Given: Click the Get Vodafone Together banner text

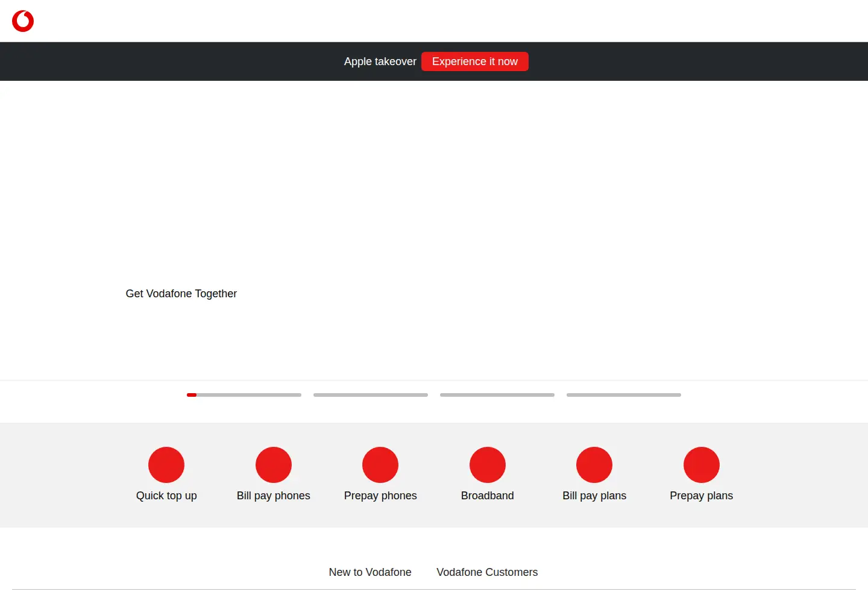Looking at the screenshot, I should click(181, 294).
